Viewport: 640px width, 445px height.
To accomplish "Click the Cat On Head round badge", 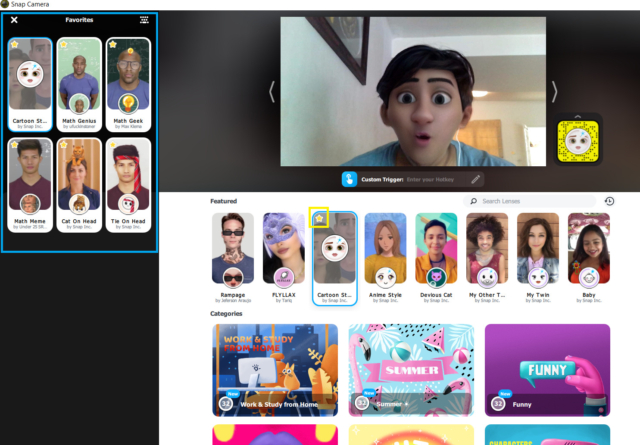I will click(x=79, y=204).
